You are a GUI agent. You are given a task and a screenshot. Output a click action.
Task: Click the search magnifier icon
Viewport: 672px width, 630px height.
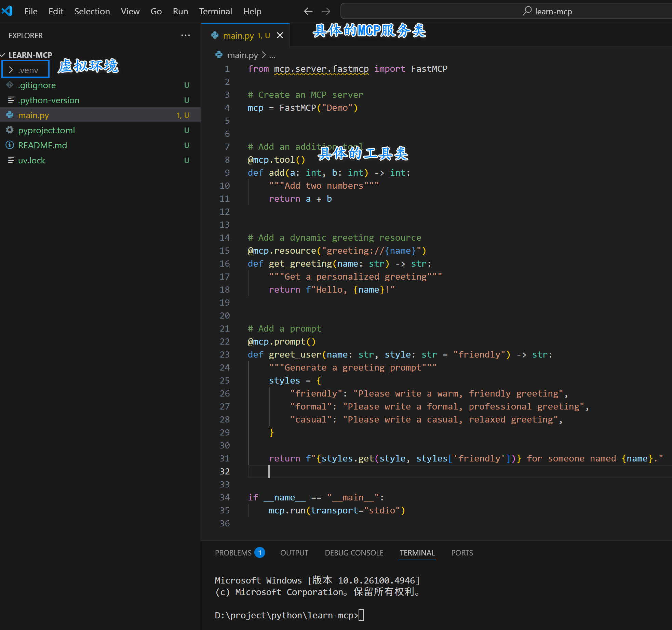click(527, 11)
